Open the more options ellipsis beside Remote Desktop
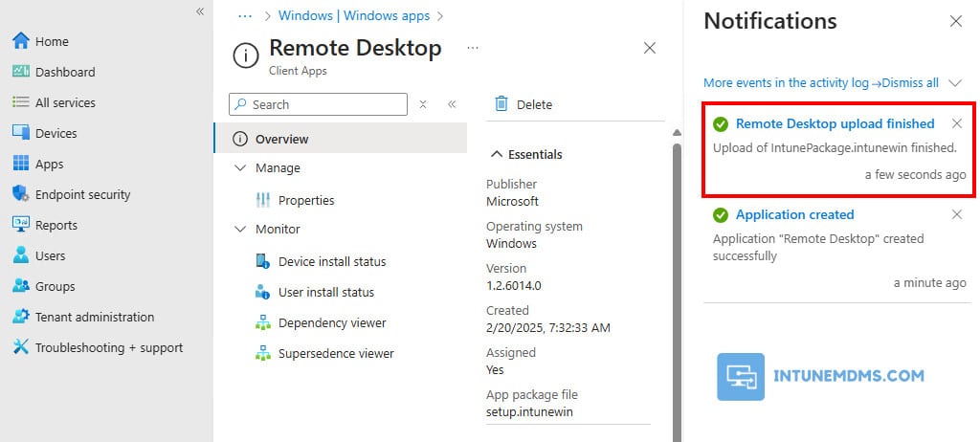This screenshot has height=442, width=980. [x=473, y=48]
